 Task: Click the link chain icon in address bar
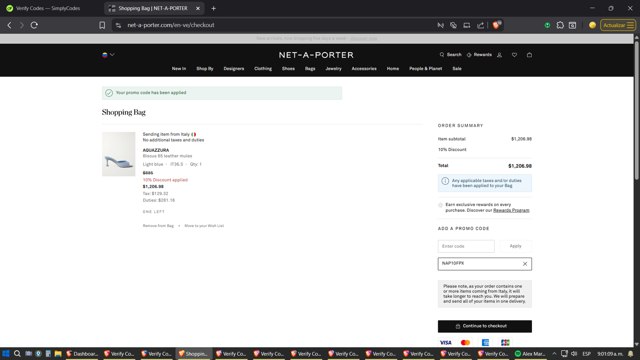(453, 25)
